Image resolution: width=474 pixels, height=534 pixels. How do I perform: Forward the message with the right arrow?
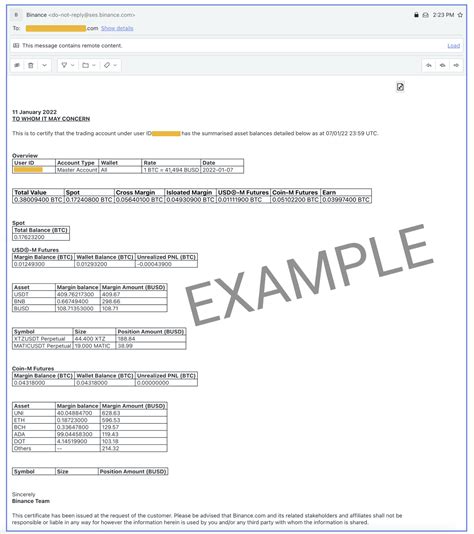tap(456, 65)
